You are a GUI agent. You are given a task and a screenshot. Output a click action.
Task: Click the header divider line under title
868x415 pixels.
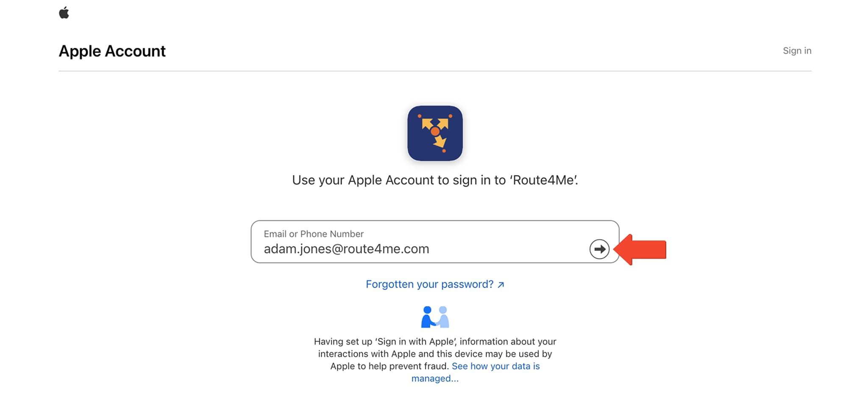tap(435, 71)
